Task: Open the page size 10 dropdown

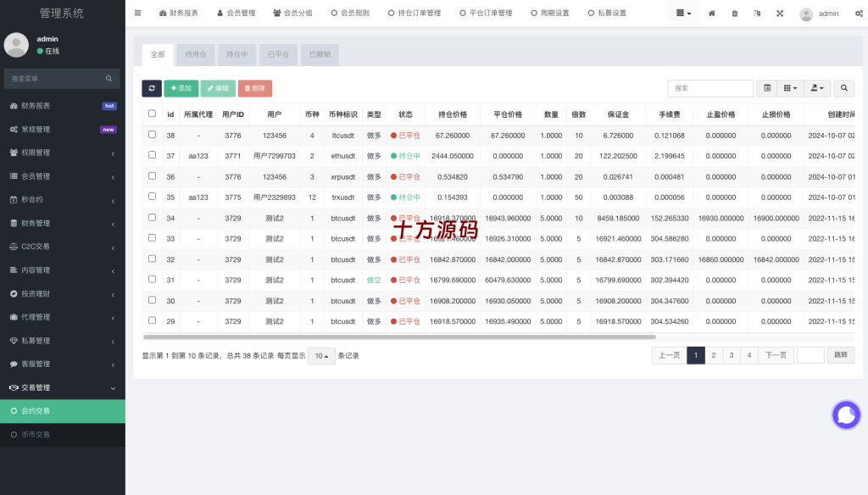Action: pos(321,356)
